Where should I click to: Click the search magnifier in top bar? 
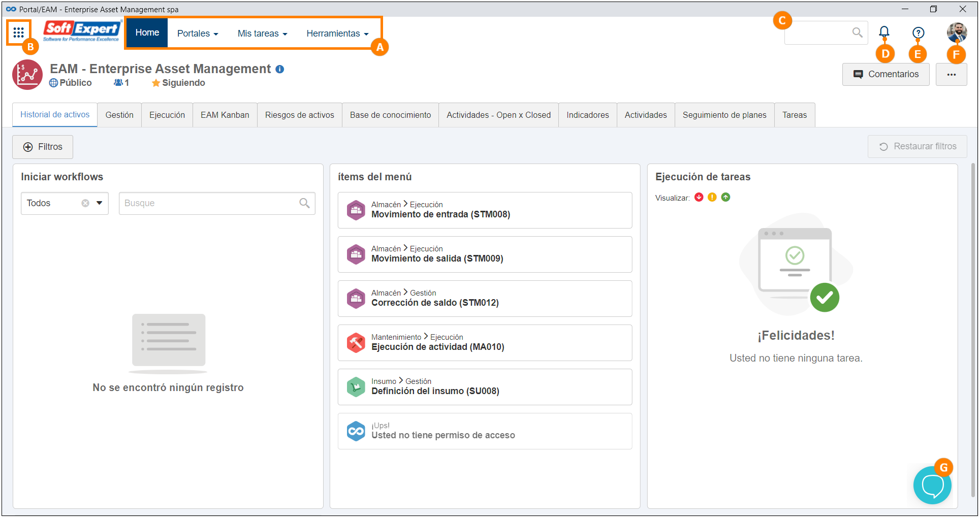858,33
